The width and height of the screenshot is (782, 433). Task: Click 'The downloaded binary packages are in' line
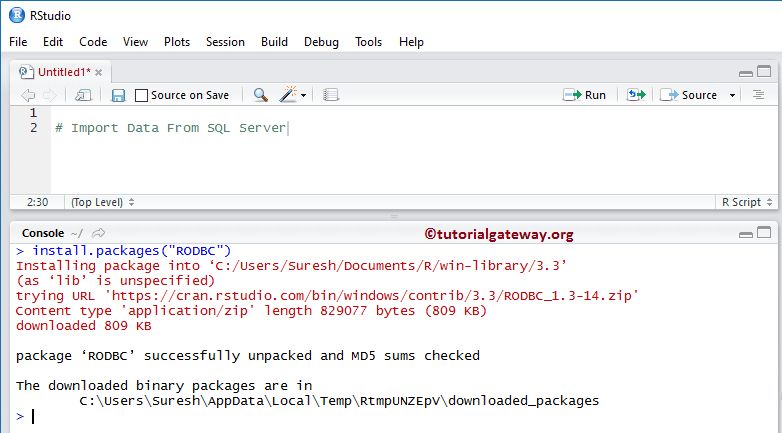coord(164,386)
